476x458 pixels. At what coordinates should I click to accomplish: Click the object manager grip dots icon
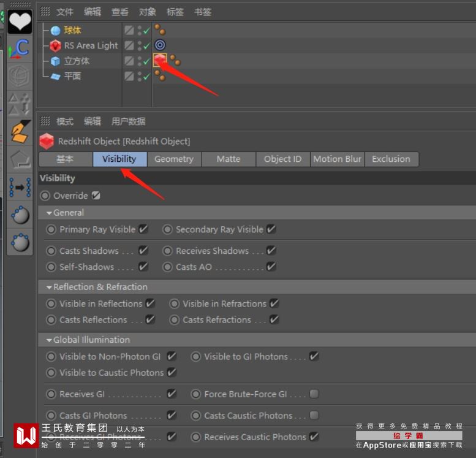(45, 11)
